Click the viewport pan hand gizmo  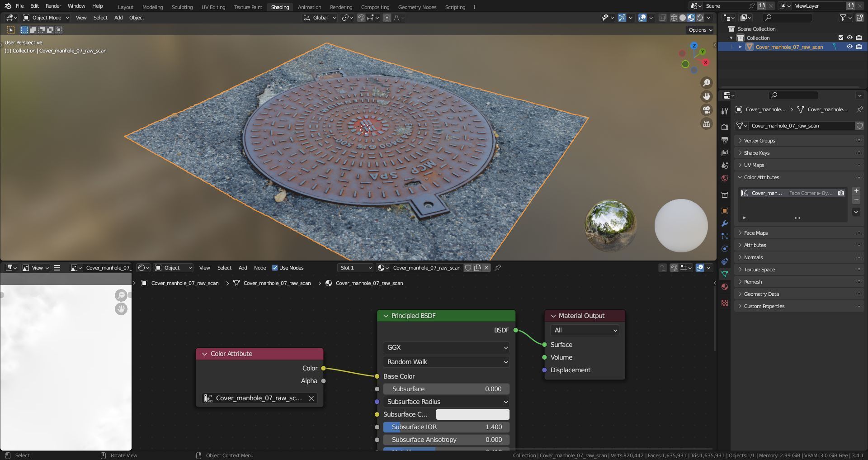coord(706,96)
